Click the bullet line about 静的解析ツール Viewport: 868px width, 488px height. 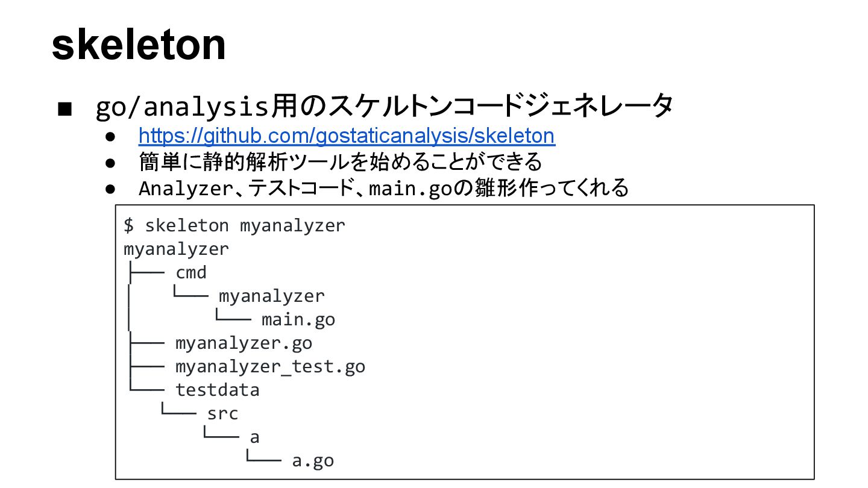[341, 162]
